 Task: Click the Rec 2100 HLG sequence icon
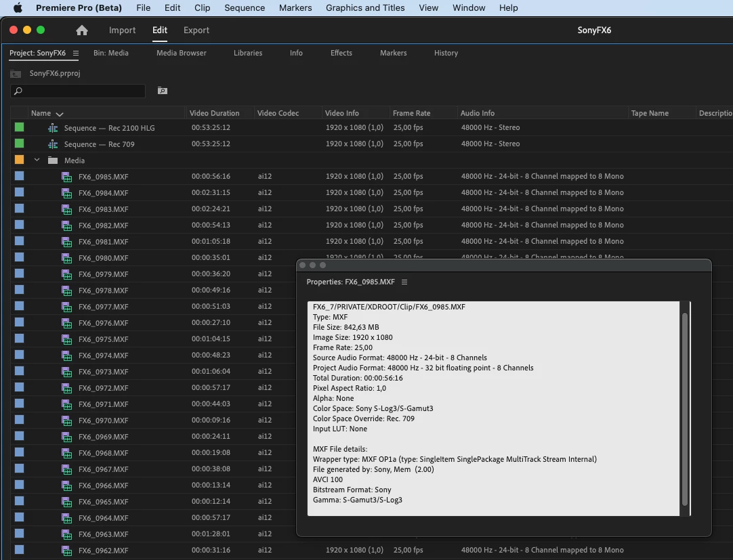pyautogui.click(x=54, y=127)
